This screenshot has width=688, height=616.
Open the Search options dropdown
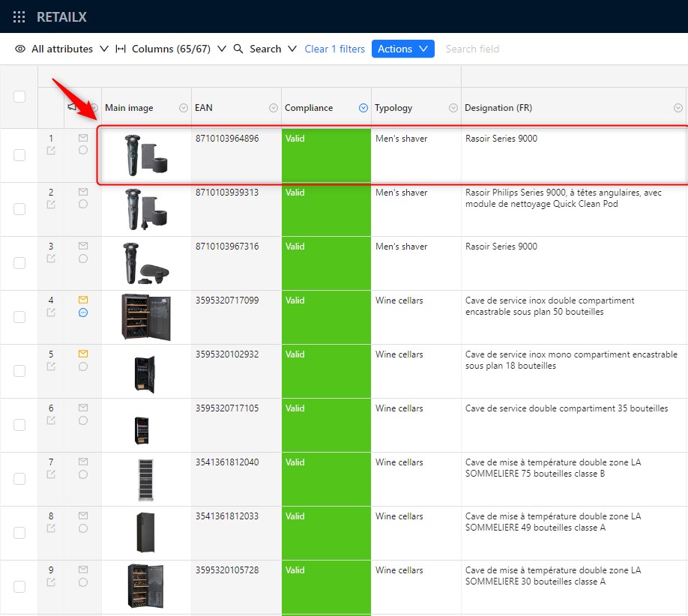tap(265, 49)
